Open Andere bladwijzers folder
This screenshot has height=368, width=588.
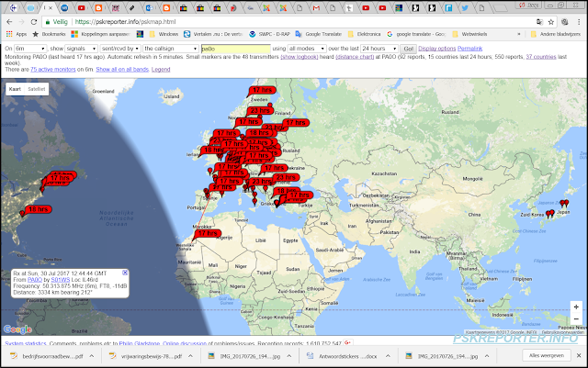click(x=556, y=34)
